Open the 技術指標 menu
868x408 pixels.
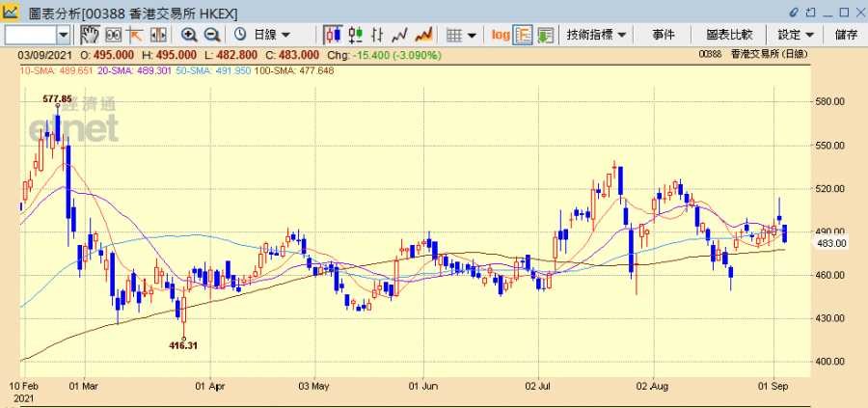[597, 35]
